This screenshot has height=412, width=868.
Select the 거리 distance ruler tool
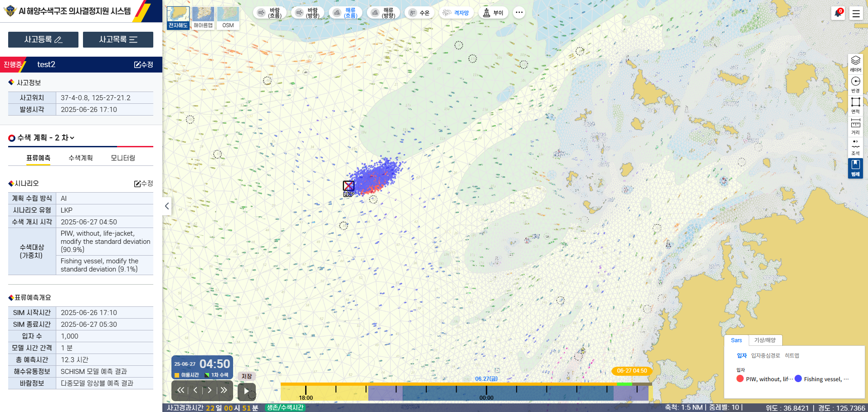(x=855, y=126)
